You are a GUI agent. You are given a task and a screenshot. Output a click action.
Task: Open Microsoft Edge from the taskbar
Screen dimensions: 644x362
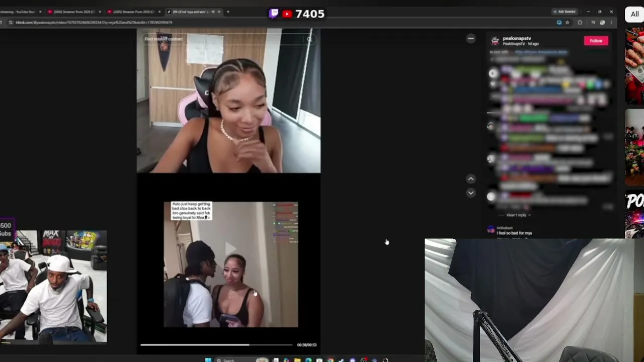308,360
